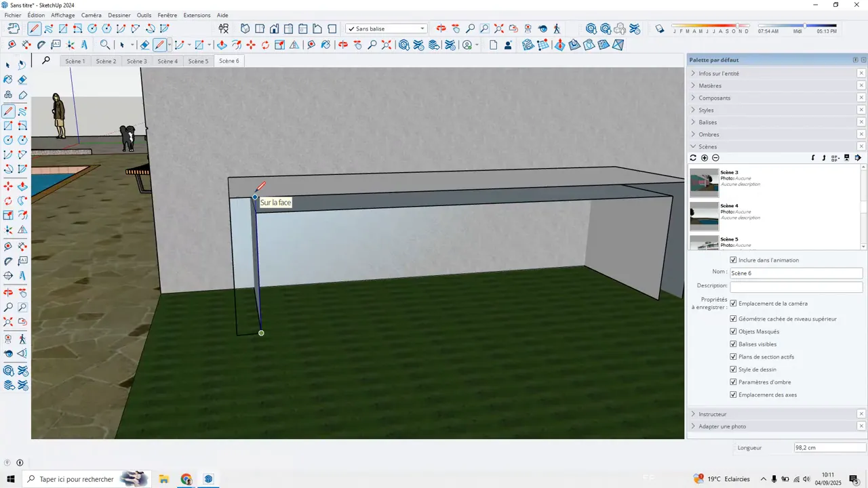The height and width of the screenshot is (488, 868).
Task: Choose Rotated Rectangle tool in top toolbar
Action: [x=77, y=28]
